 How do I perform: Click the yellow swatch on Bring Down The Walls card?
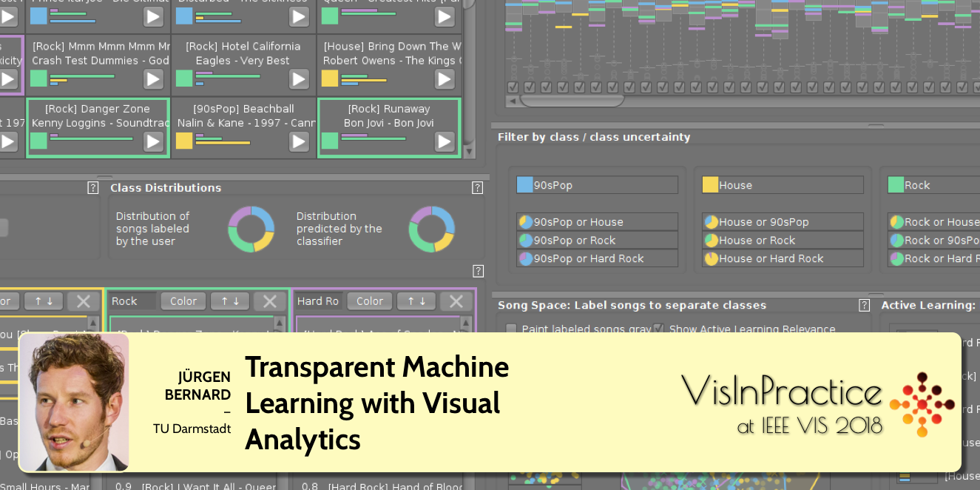[x=330, y=78]
